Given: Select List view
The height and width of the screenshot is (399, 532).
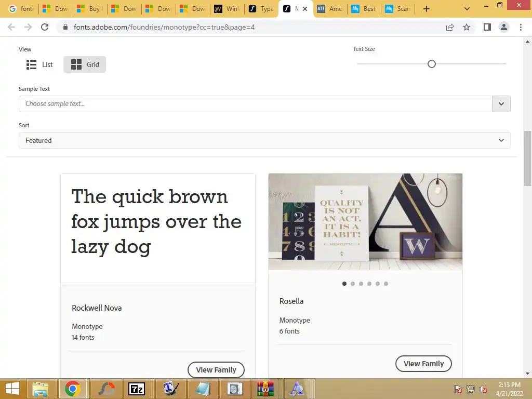Looking at the screenshot, I should (39, 64).
